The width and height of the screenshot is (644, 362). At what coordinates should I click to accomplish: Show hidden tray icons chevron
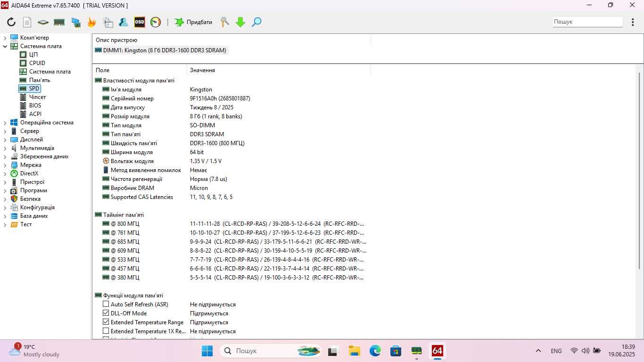[x=538, y=351]
